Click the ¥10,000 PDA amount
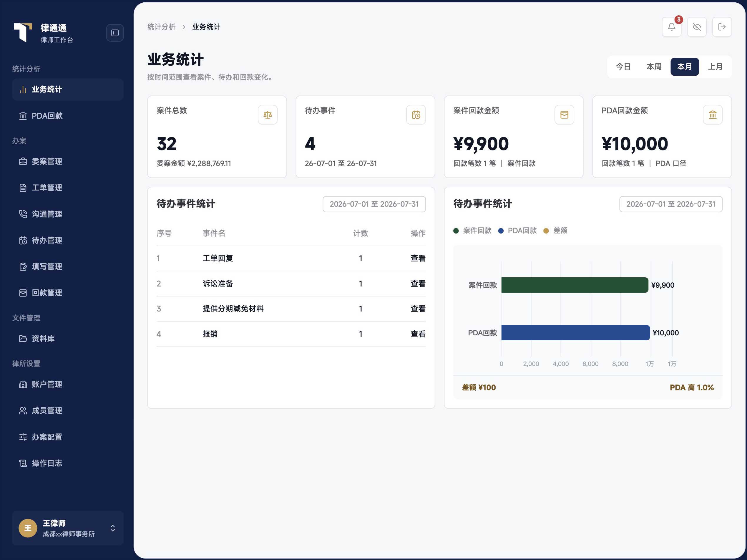This screenshot has width=747, height=560. pyautogui.click(x=635, y=144)
